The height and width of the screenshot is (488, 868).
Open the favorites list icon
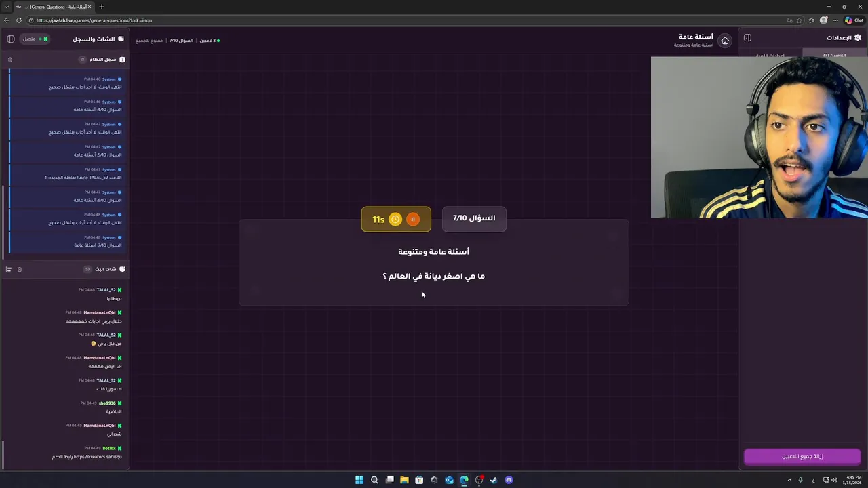811,20
